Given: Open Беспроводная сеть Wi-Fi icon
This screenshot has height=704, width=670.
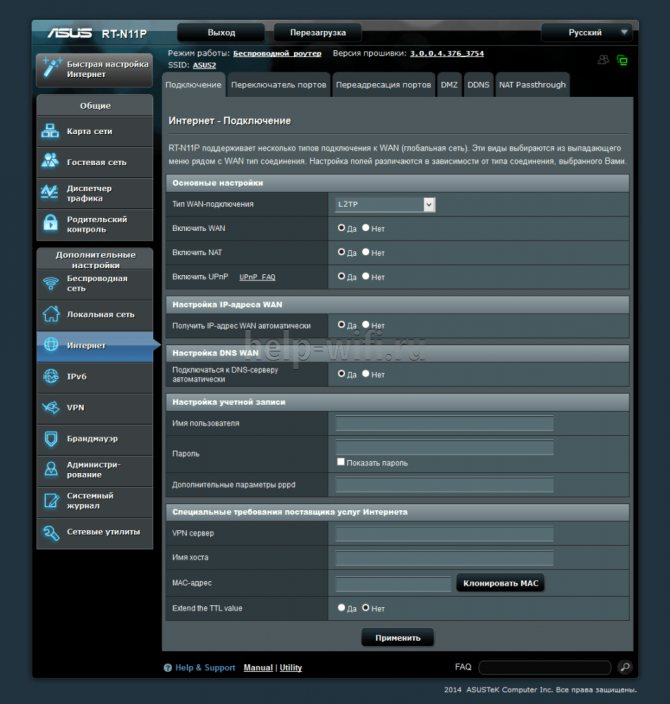Looking at the screenshot, I should coord(51,283).
